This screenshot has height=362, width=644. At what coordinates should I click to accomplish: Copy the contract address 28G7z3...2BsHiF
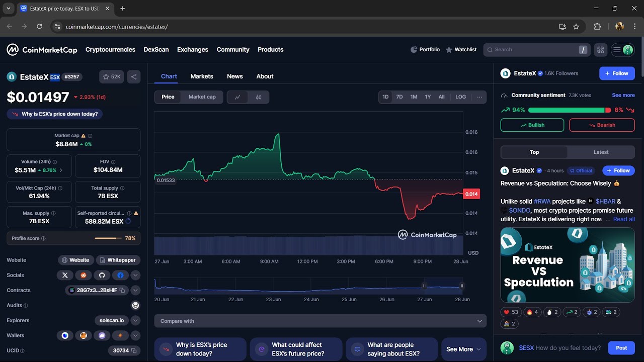click(x=122, y=290)
